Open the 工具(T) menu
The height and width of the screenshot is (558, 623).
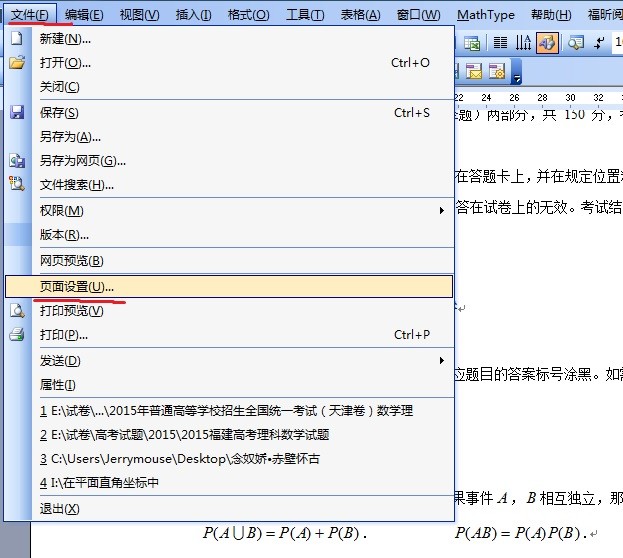coord(305,15)
